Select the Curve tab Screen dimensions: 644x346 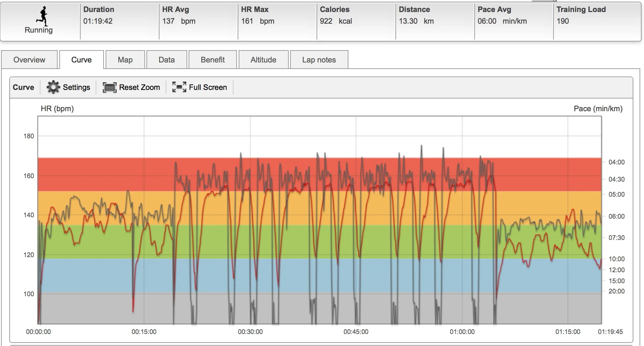coord(82,60)
